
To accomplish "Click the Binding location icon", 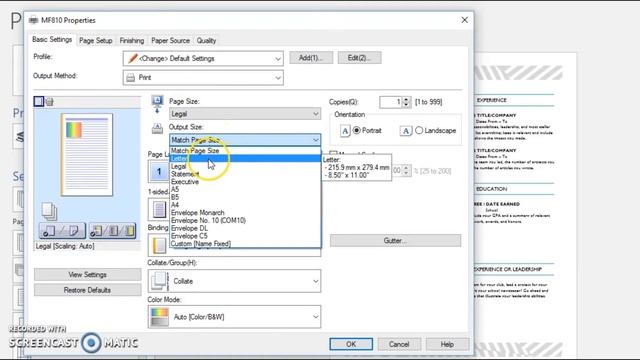I will 159,245.
